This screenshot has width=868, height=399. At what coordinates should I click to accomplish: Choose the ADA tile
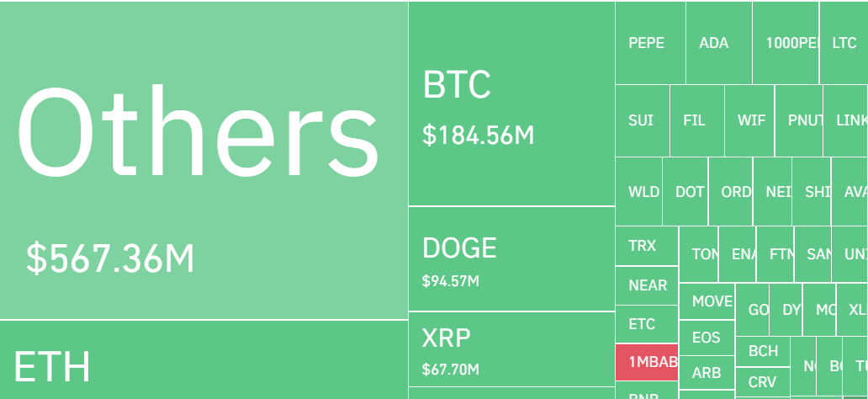point(719,43)
